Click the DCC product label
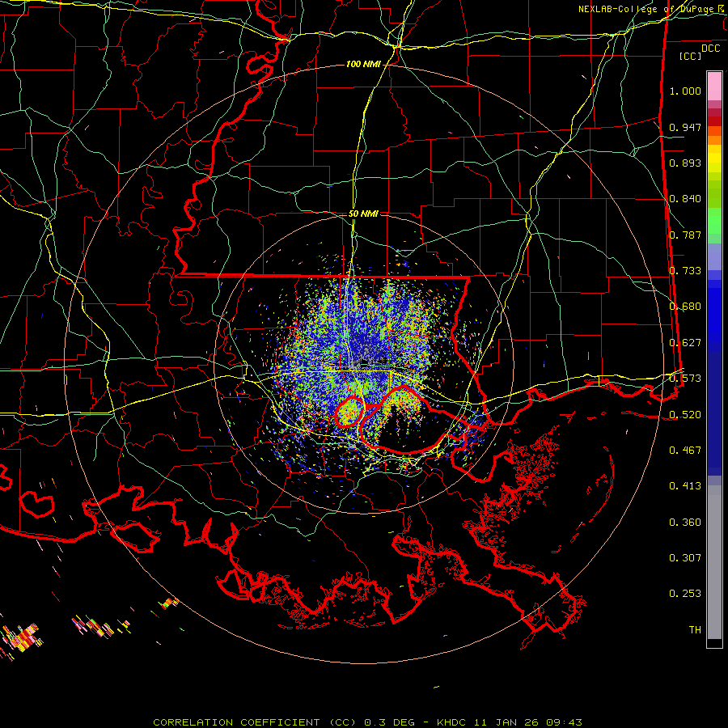This screenshot has height=728, width=728. (x=710, y=49)
